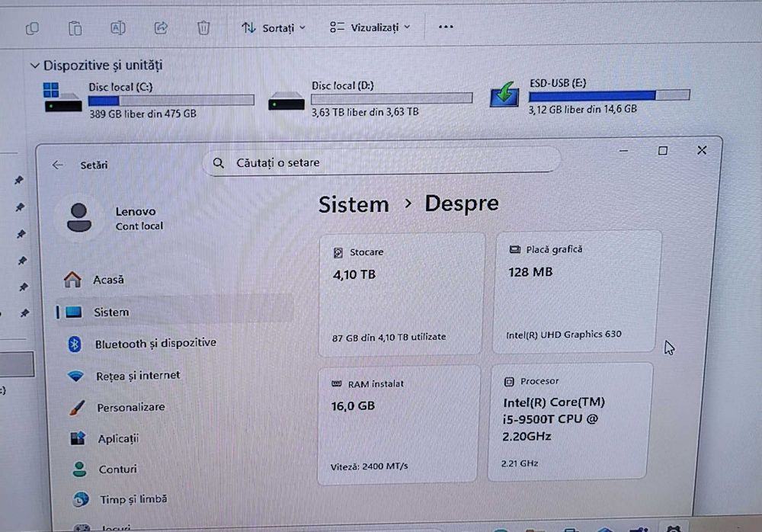Click the Timp și limbă globe clock icon

(81, 499)
